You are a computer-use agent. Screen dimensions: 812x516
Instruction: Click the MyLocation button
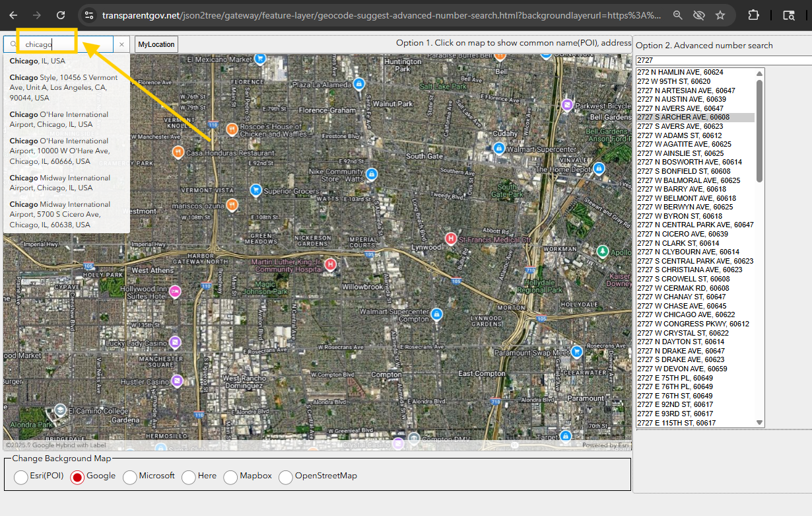pyautogui.click(x=156, y=44)
